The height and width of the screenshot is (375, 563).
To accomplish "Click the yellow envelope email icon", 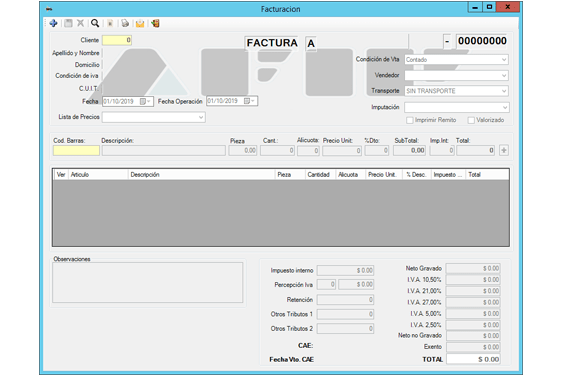I will coord(140,23).
